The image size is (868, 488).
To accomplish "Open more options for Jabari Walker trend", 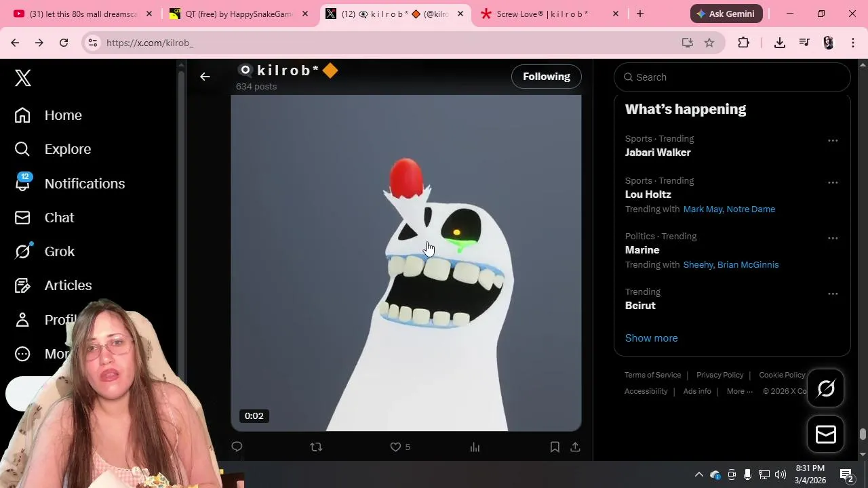I will pyautogui.click(x=833, y=141).
